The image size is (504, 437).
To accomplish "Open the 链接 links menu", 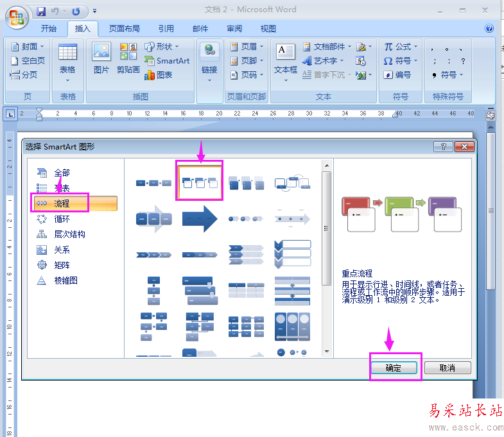I will pos(209,63).
